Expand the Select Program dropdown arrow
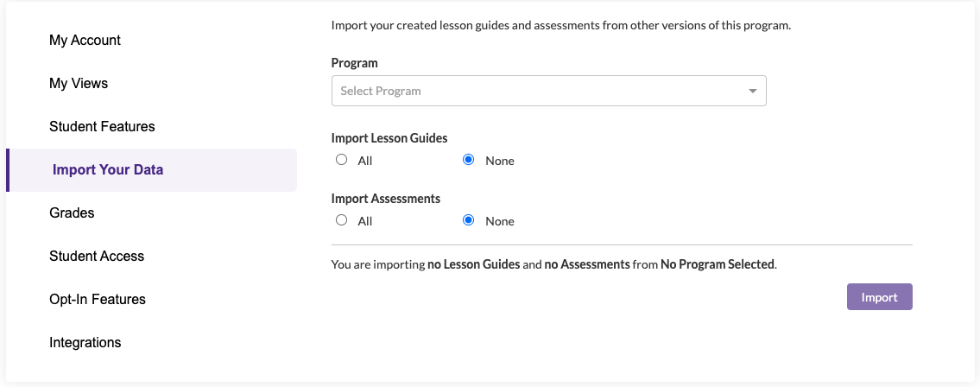 tap(752, 92)
